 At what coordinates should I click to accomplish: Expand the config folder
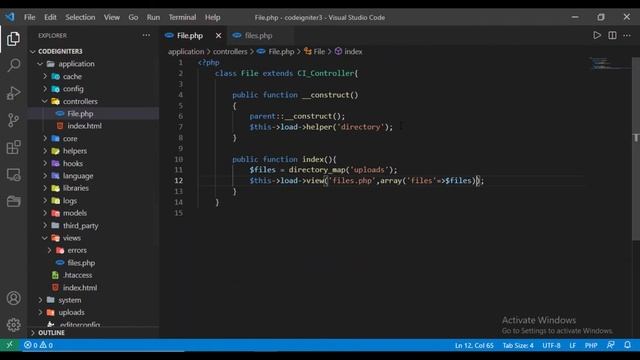[93, 89]
